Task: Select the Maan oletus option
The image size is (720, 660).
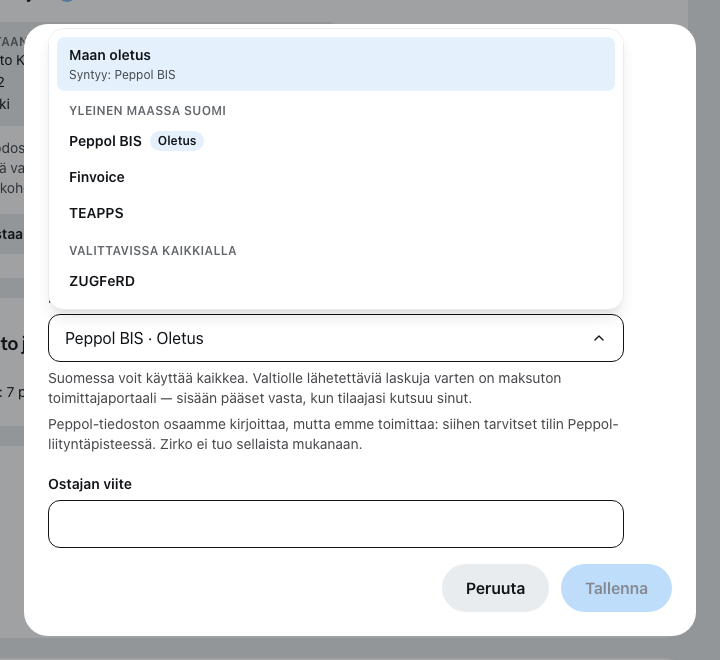Action: 336,64
